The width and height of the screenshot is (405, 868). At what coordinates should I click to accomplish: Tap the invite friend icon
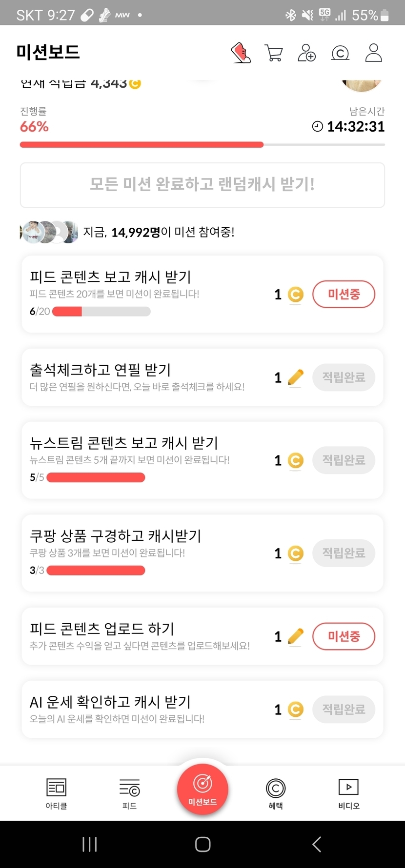point(306,53)
